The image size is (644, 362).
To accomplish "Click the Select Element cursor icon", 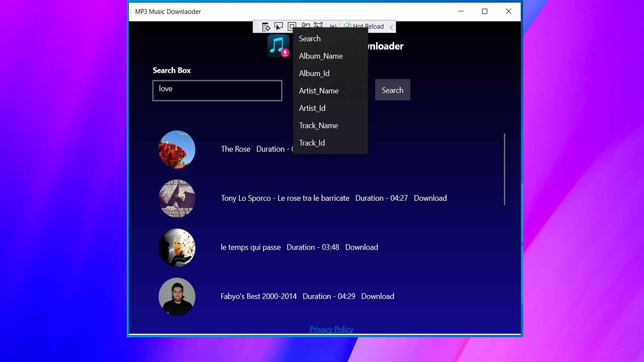I will [x=278, y=26].
